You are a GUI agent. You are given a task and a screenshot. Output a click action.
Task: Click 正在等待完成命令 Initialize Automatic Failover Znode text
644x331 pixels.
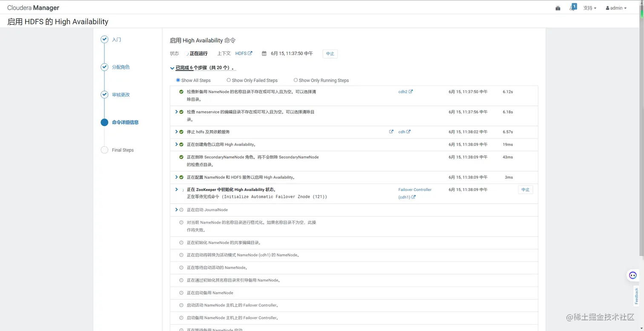pyautogui.click(x=257, y=197)
